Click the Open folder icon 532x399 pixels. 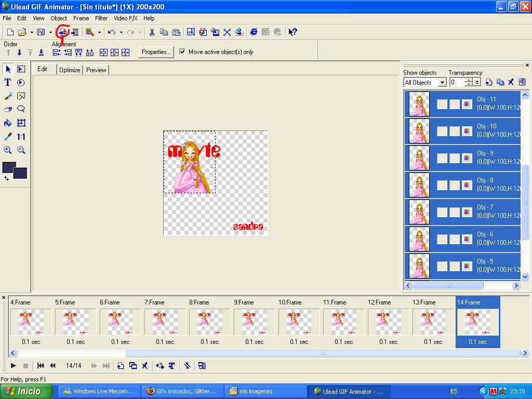[22, 32]
